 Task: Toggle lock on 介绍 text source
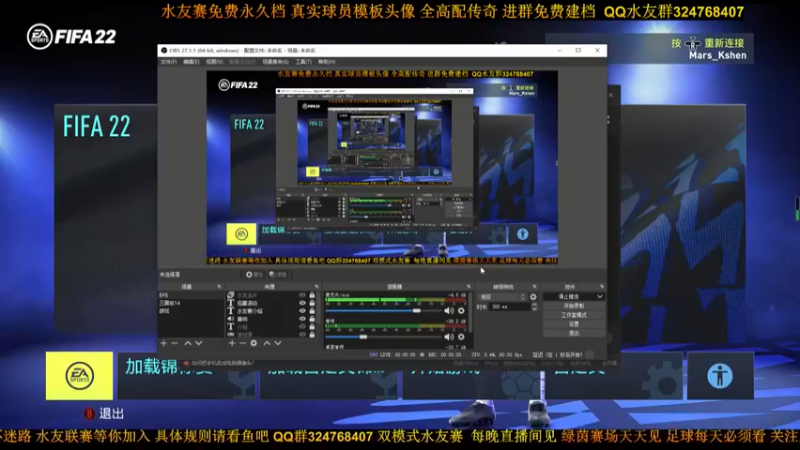[x=312, y=327]
